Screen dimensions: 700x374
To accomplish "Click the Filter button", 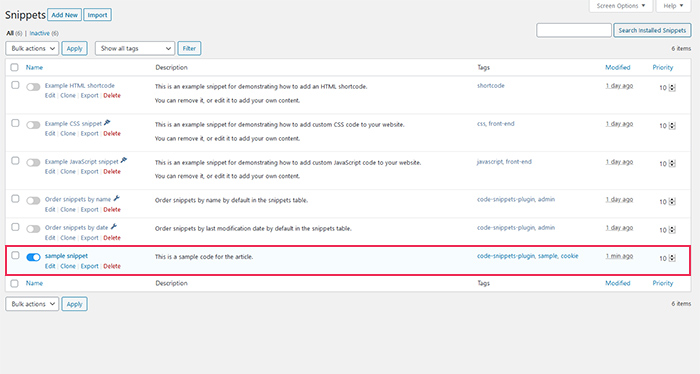I will (x=189, y=48).
